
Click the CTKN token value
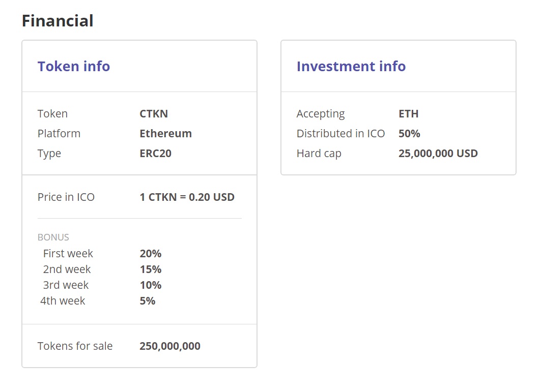[x=154, y=114]
